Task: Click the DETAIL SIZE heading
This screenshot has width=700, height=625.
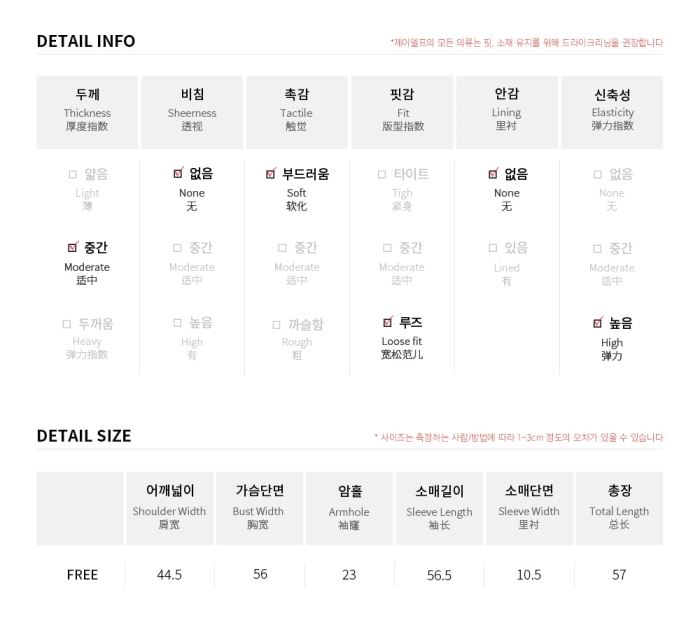Action: coord(84,436)
